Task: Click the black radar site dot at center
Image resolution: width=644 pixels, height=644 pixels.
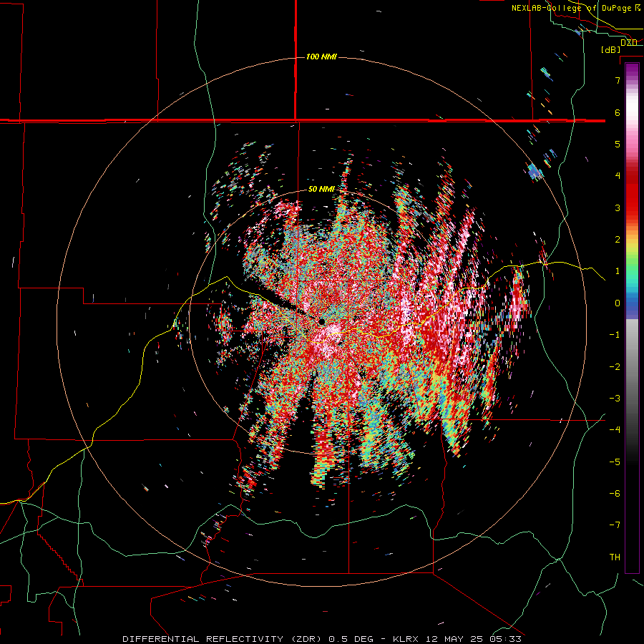Action: point(321,321)
